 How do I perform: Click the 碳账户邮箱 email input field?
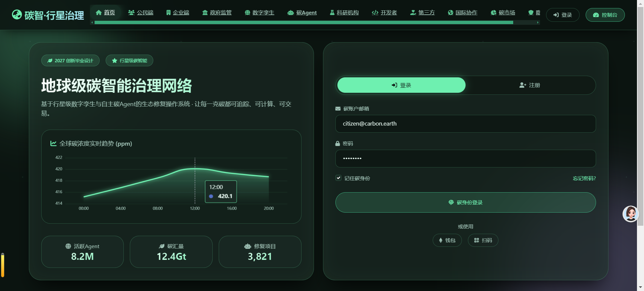(465, 124)
